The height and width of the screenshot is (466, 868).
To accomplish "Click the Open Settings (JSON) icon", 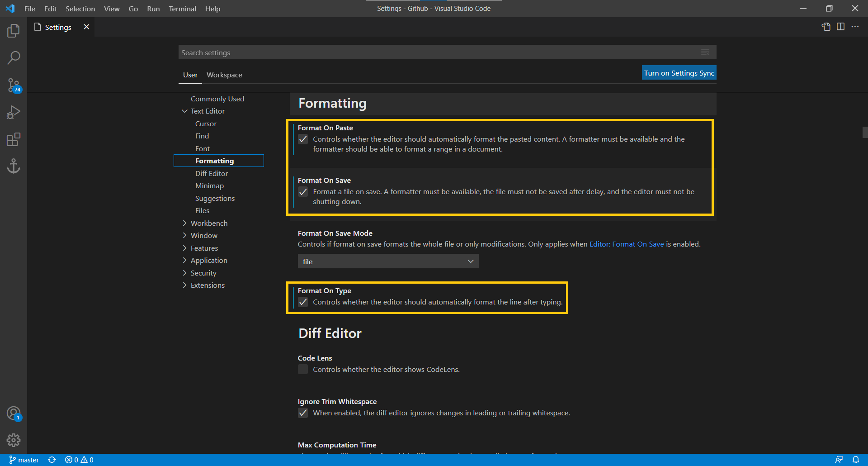I will [826, 27].
